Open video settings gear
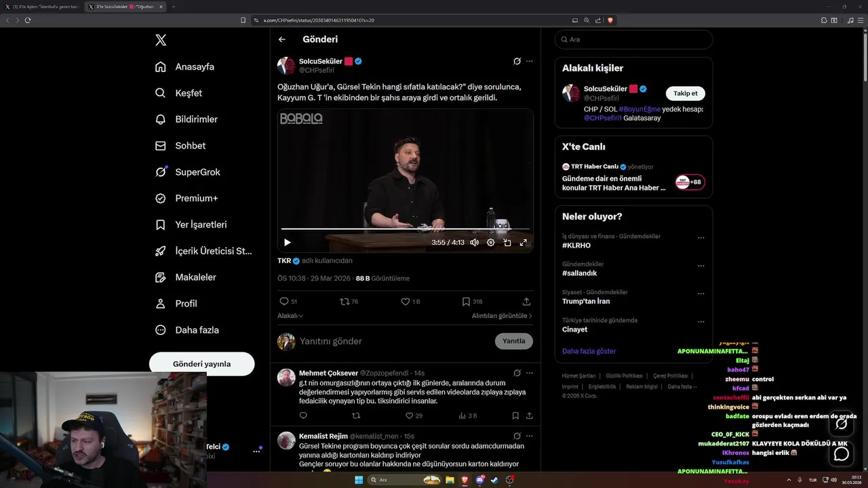 pyautogui.click(x=491, y=242)
